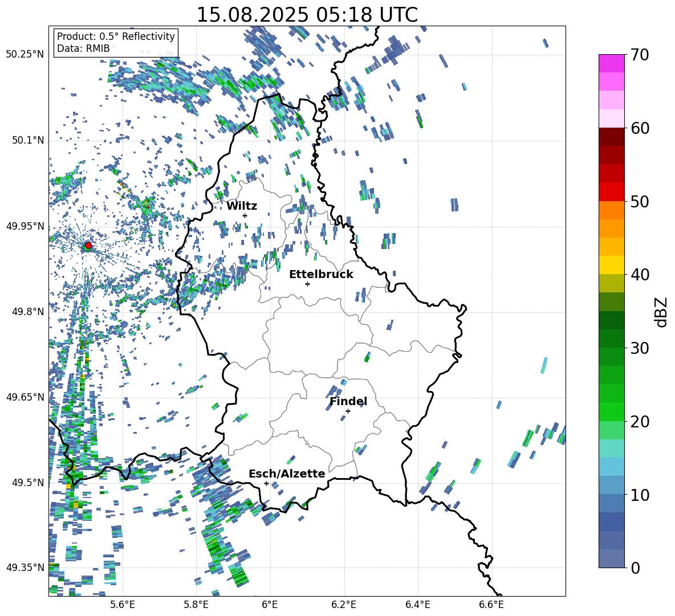Click the bright red colorbar segment above 50
675x616 pixels.
tap(611, 192)
